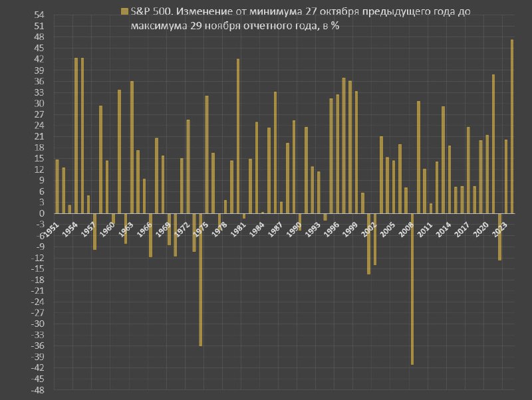Click the y-axis value -48
532x400 pixels.
pyautogui.click(x=38, y=390)
